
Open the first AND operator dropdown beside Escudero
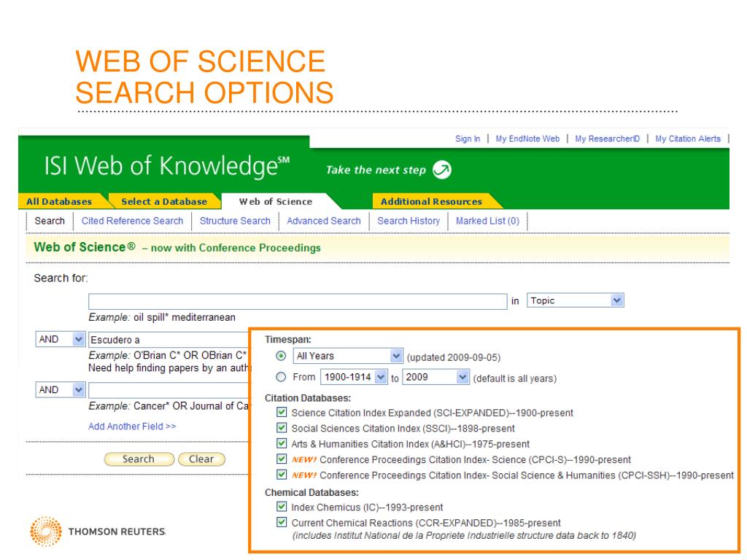[61, 340]
